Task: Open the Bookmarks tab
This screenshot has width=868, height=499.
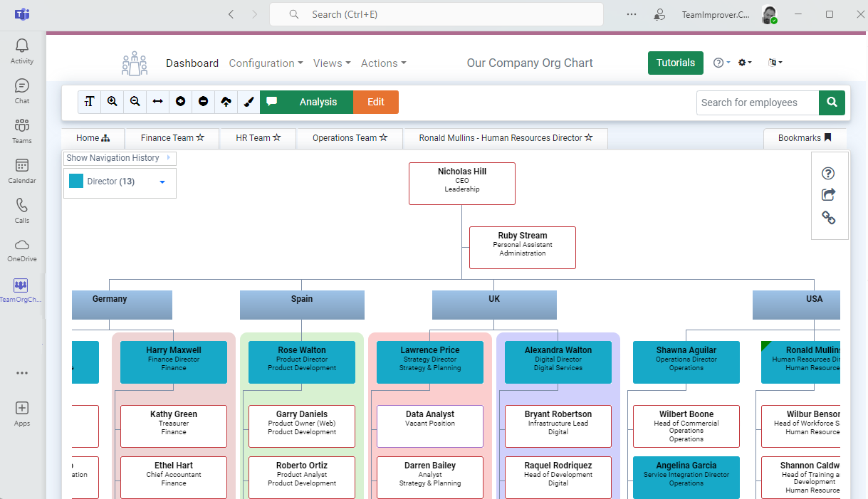Action: click(805, 138)
